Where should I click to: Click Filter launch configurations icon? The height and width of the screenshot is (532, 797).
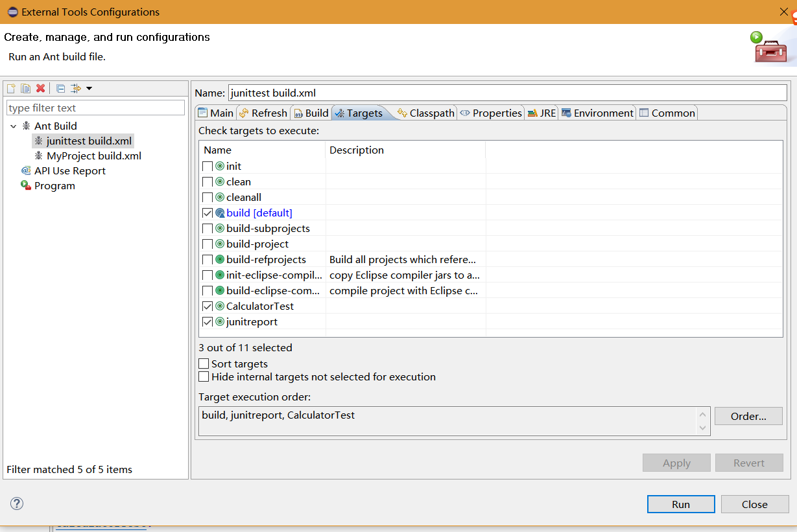coord(76,88)
